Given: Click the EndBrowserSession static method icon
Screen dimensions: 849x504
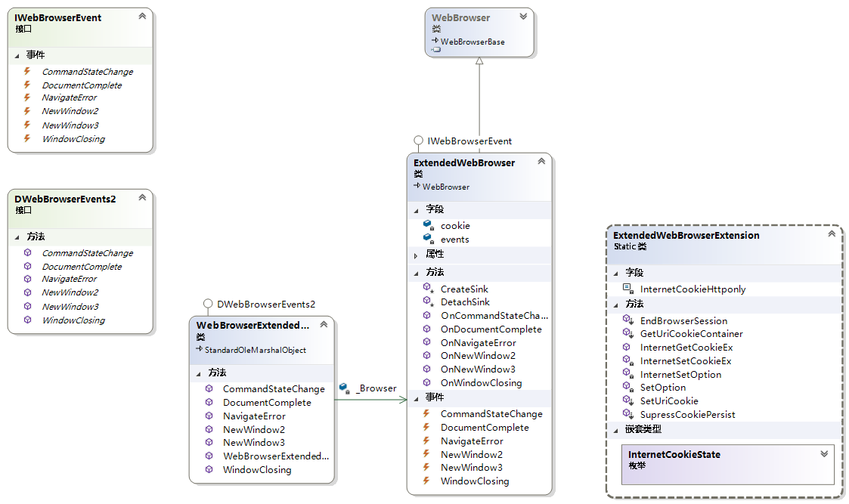Looking at the screenshot, I should coord(627,320).
